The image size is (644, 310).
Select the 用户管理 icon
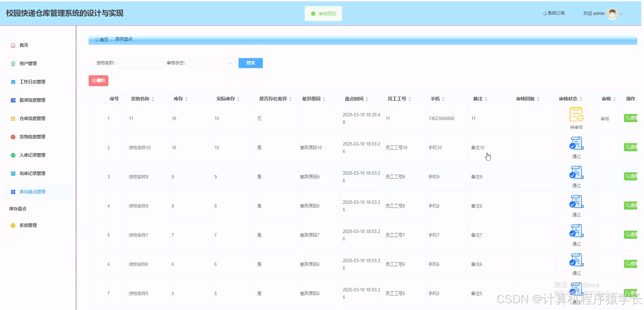(x=13, y=63)
